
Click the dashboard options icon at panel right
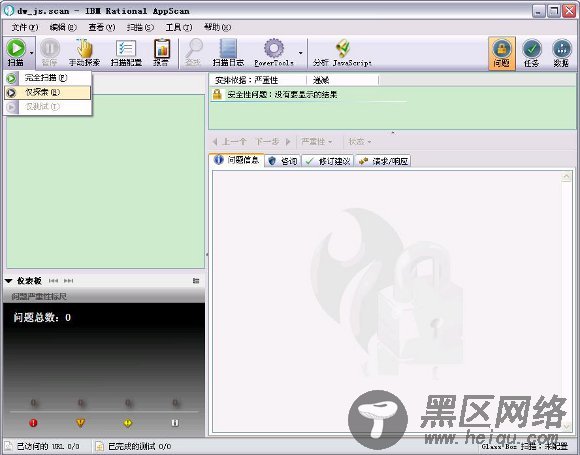pyautogui.click(x=196, y=281)
